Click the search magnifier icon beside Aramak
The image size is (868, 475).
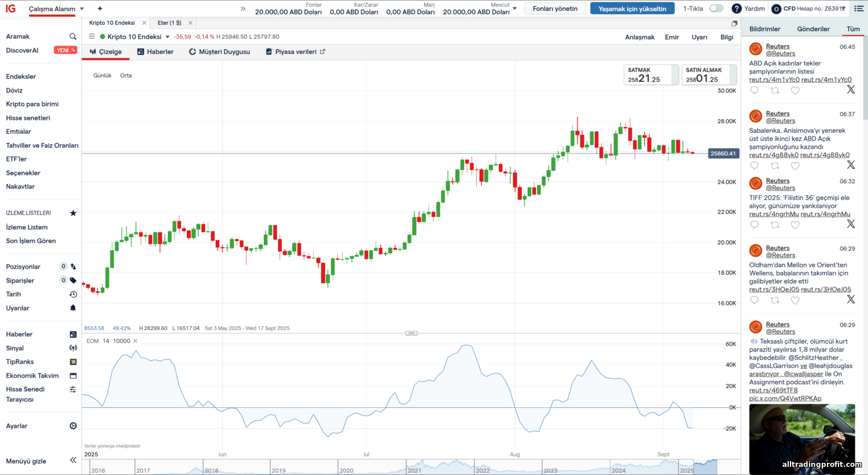pyautogui.click(x=73, y=36)
